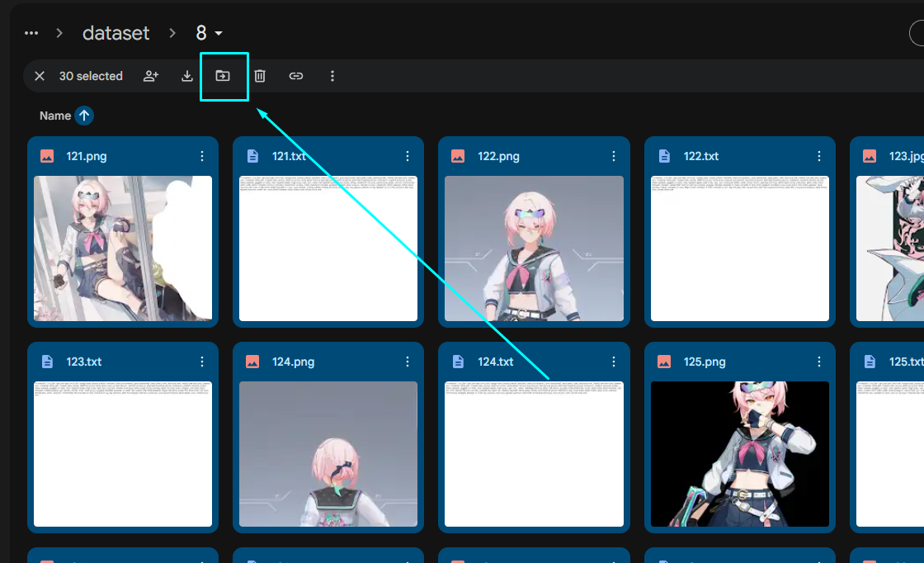Viewport: 924px width, 563px height.
Task: Share the selected files with someone
Action: 150,76
